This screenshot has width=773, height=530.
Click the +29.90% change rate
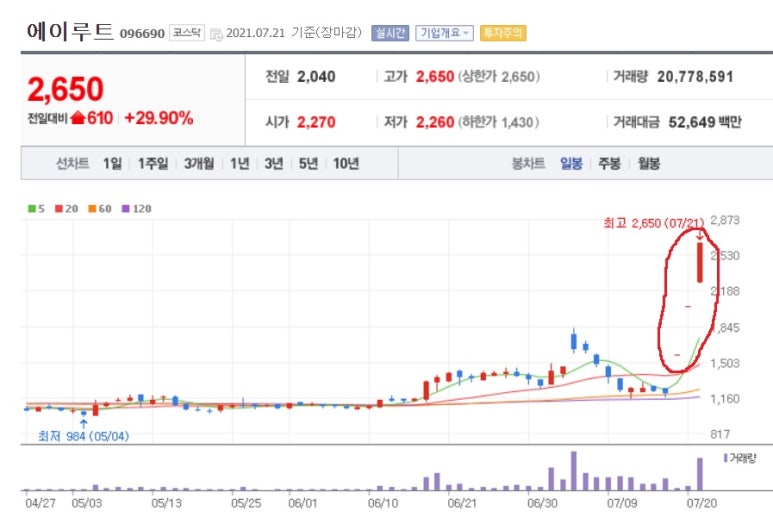pyautogui.click(x=159, y=118)
